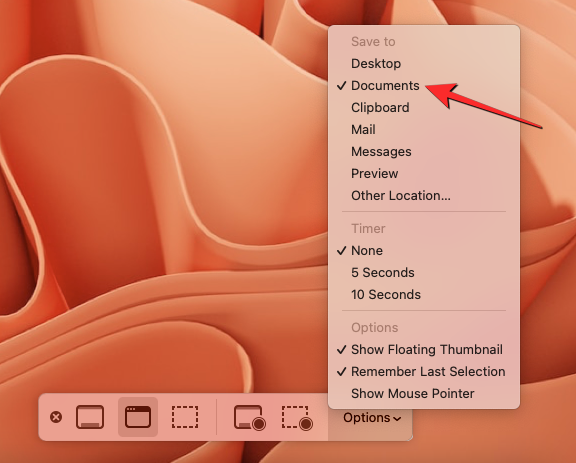Set timer to 5 Seconds

[424, 273]
